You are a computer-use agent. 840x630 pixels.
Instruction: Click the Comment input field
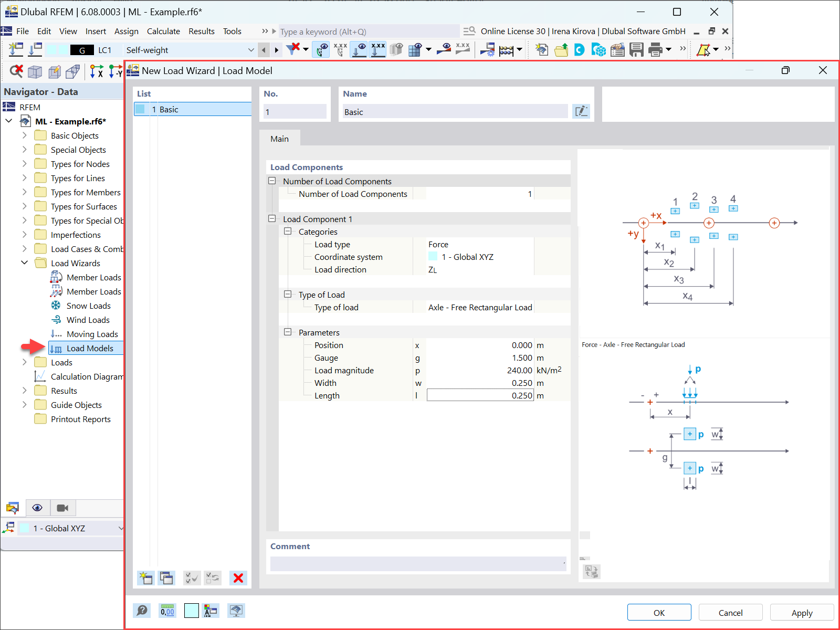click(x=418, y=563)
